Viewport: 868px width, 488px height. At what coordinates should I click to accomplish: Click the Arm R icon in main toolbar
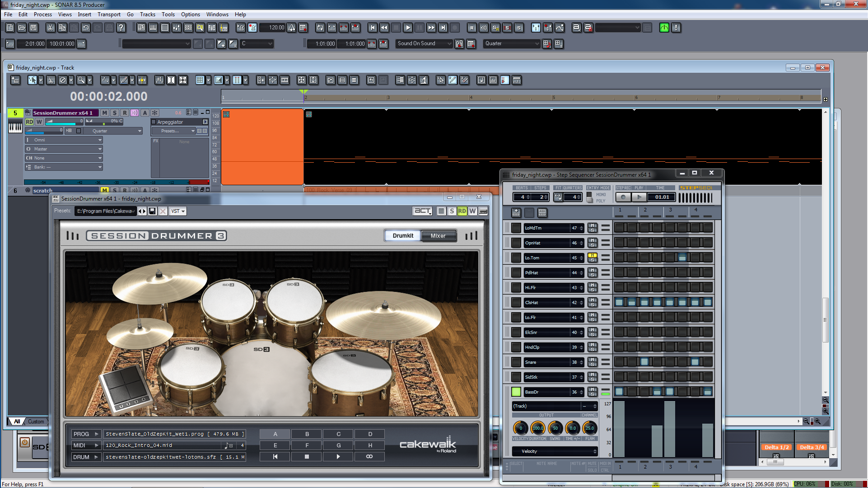point(472,28)
